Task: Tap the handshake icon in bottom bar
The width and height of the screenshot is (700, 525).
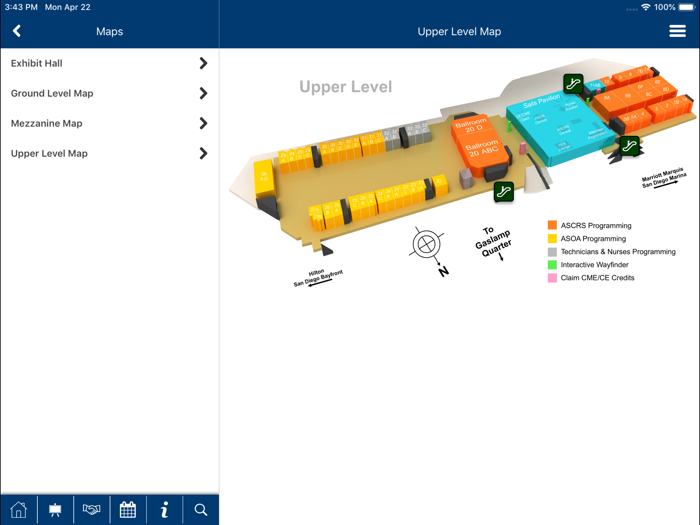Action: point(91,510)
